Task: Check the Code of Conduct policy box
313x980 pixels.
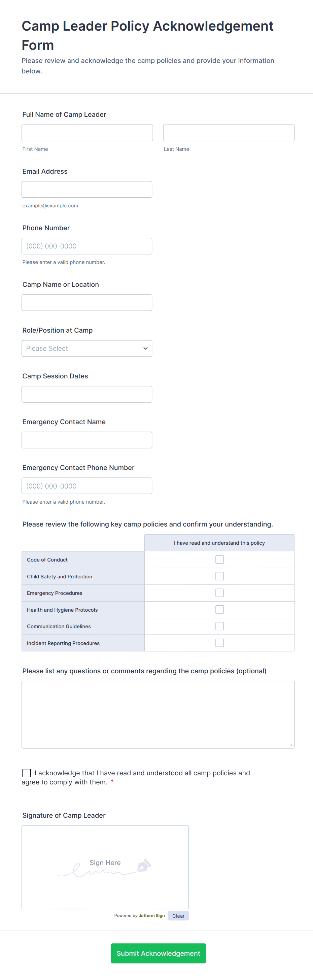Action: pyautogui.click(x=219, y=560)
